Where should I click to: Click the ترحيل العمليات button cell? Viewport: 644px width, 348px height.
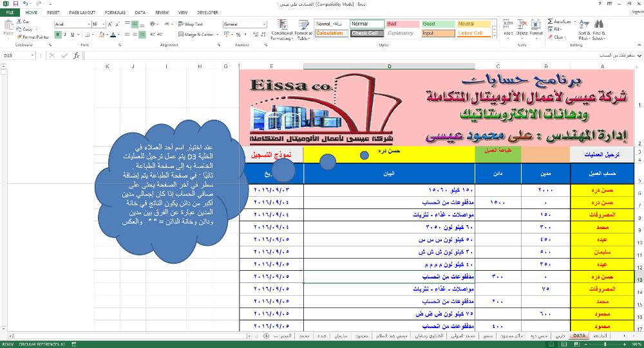(x=601, y=155)
